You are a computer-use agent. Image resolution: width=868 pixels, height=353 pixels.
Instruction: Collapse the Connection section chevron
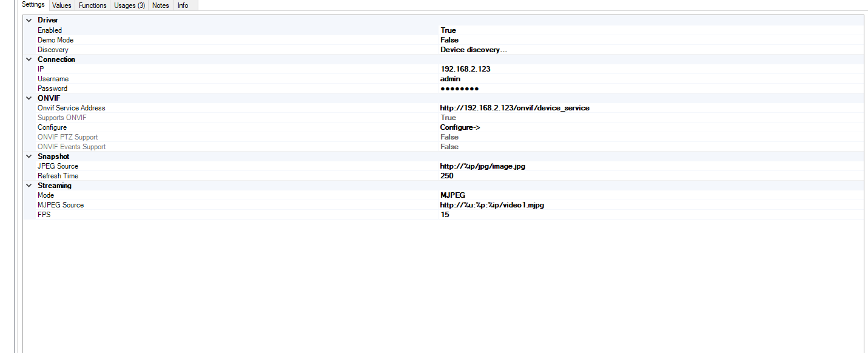(x=29, y=59)
